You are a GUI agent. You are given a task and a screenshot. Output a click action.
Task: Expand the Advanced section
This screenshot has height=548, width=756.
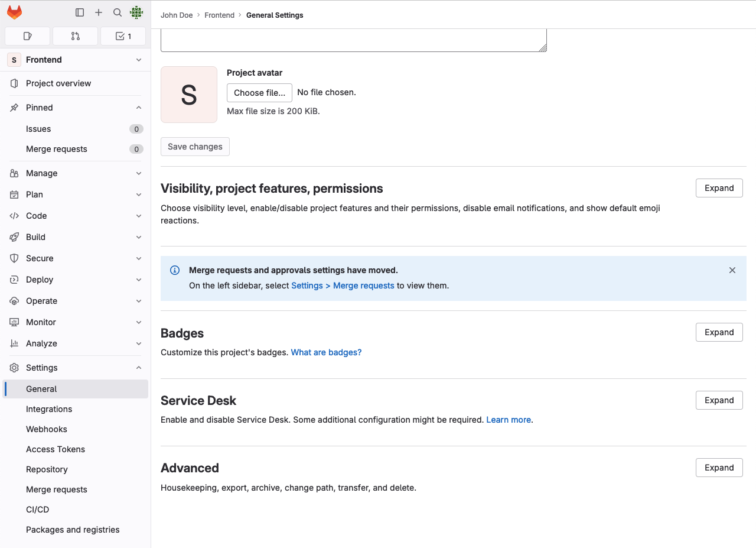(719, 468)
